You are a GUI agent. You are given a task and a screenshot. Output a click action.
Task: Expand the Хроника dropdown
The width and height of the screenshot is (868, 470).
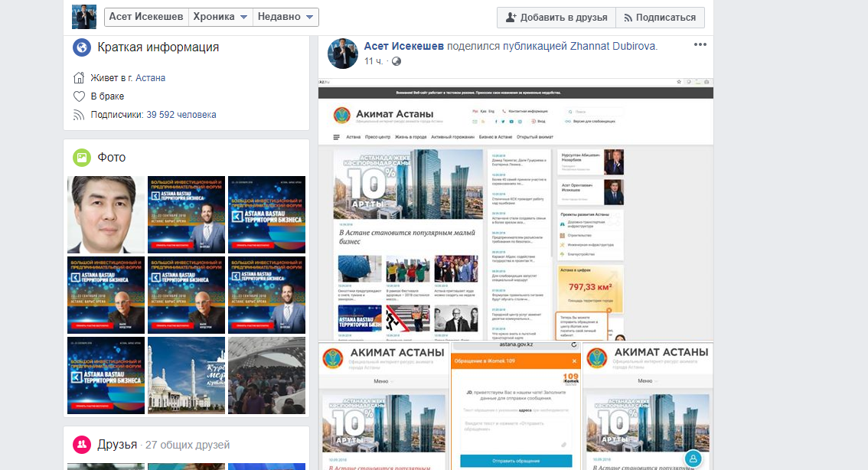(x=220, y=17)
